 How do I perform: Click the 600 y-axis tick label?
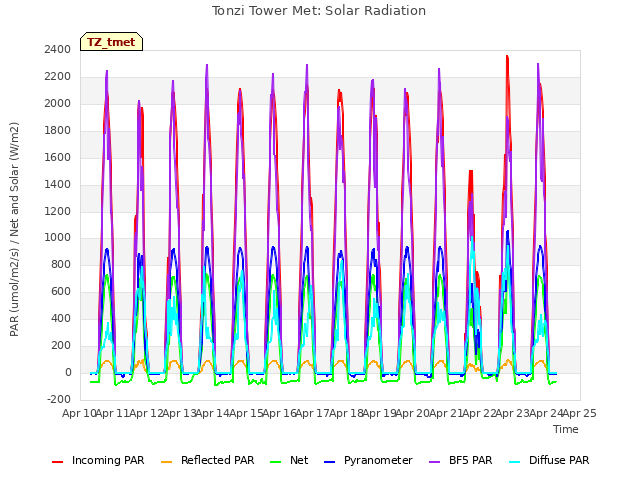[61, 291]
